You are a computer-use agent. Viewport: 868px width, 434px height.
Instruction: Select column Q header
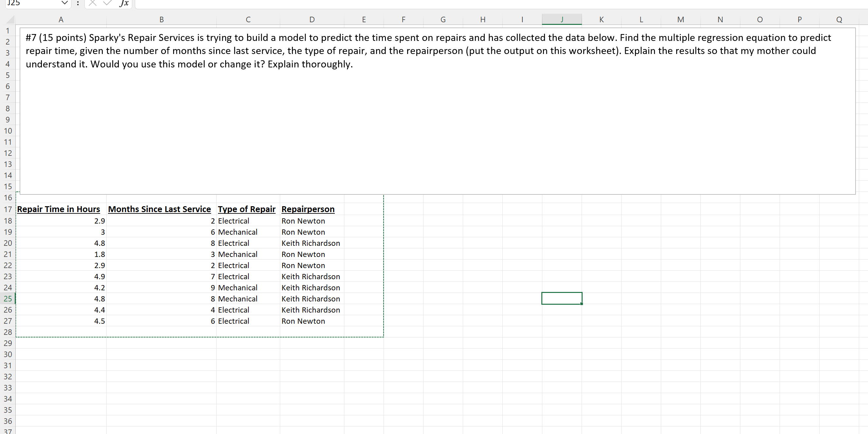(x=839, y=20)
